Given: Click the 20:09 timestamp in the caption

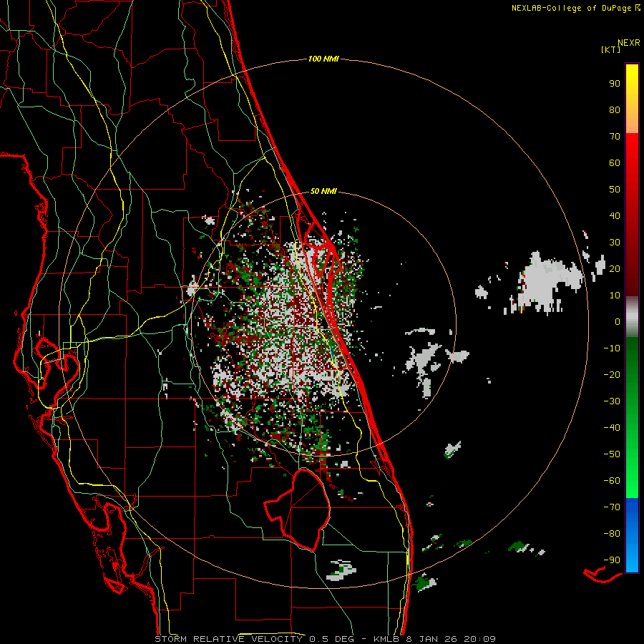Looking at the screenshot, I should pos(479,639).
